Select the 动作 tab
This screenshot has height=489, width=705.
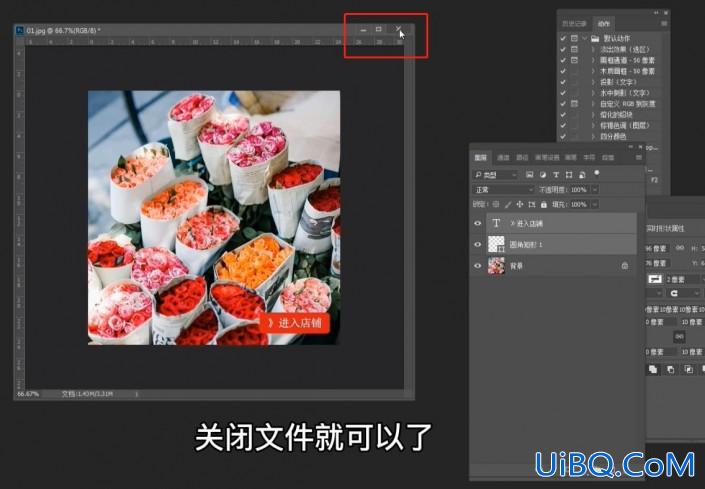tap(604, 23)
